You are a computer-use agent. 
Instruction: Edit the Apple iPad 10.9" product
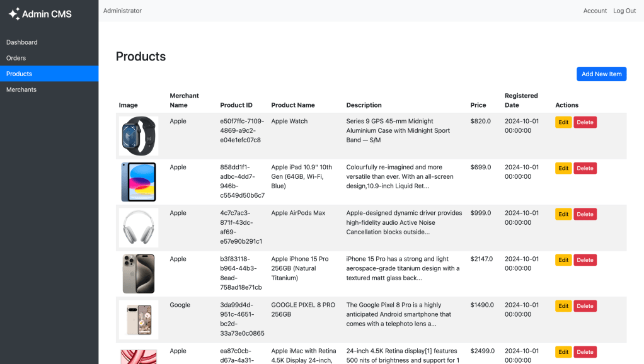coord(563,168)
